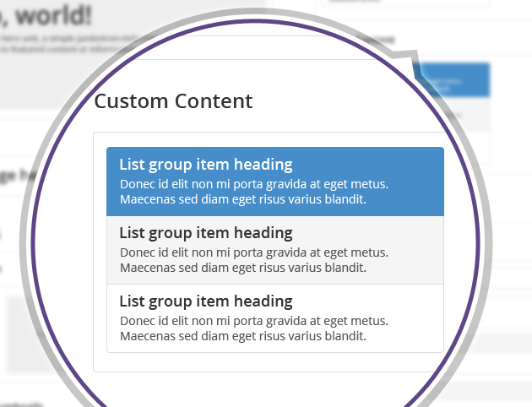Select the active blue list group item

[x=275, y=182]
